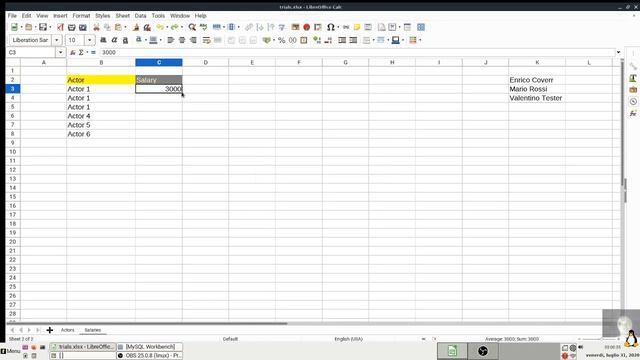The width and height of the screenshot is (640, 360).
Task: Click the Clear Direct Formatting icon
Action: pyautogui.click(x=147, y=27)
